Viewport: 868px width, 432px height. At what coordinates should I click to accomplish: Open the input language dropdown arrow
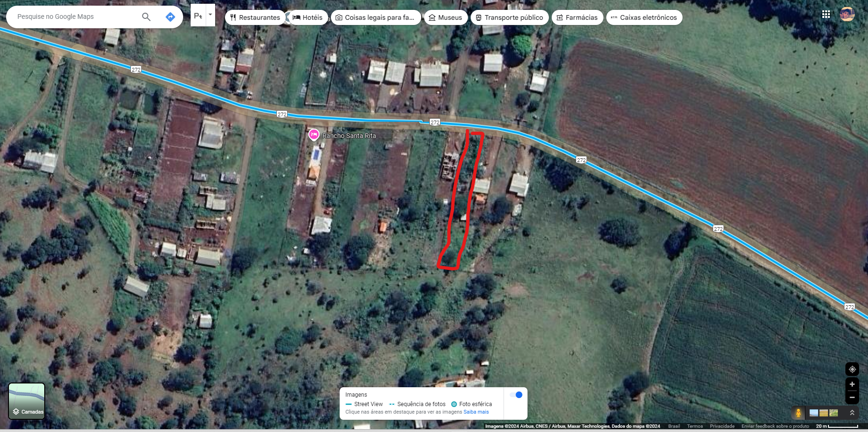[x=210, y=15]
